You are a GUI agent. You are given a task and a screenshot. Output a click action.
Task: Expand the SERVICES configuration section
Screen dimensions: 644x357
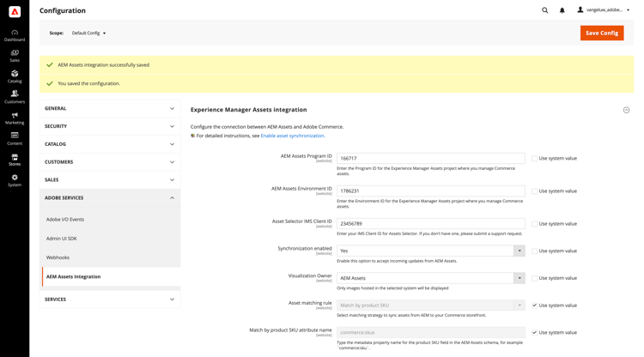(110, 300)
